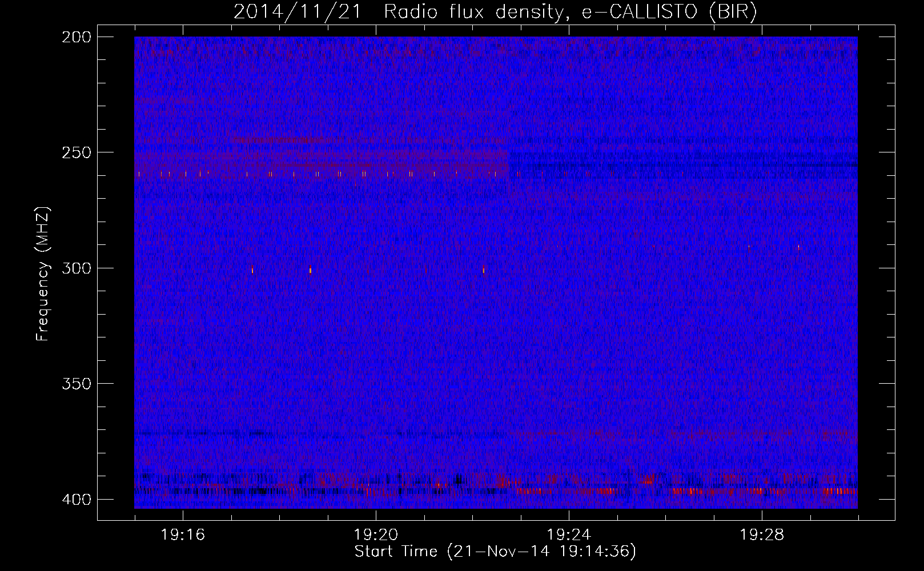Click the 'Start Time (21-Nov-14 19:14:36)' axis title
The image size is (924, 571).
click(495, 552)
